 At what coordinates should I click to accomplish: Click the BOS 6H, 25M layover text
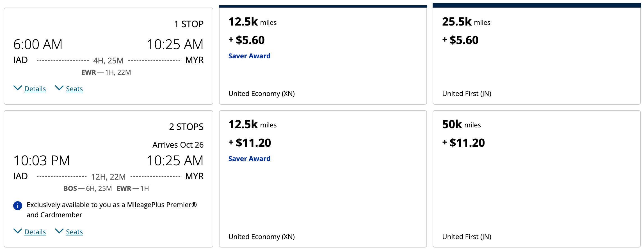88,189
